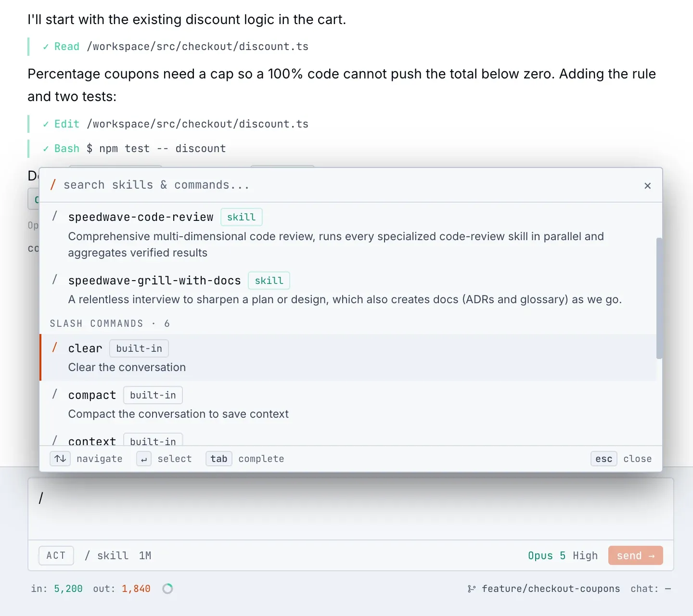693x616 pixels.
Task: Select the speedwave-grill-with-docs skill
Action: click(x=348, y=289)
